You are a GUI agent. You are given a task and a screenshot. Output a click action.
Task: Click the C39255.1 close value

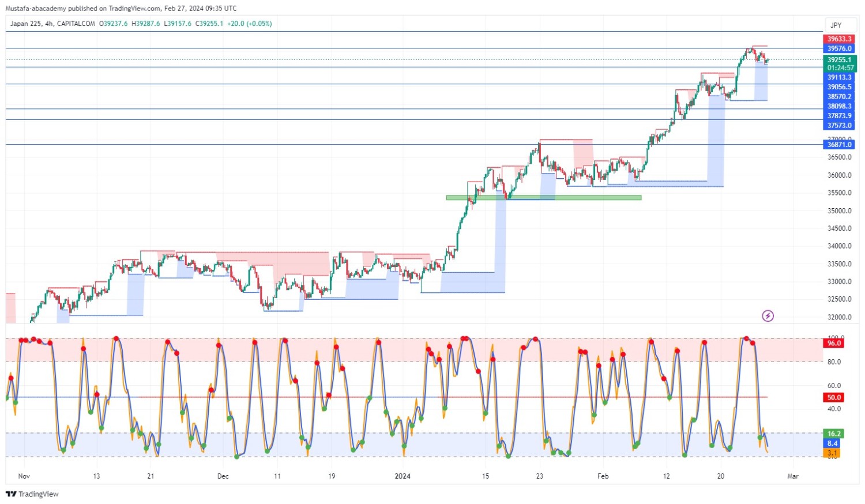209,24
